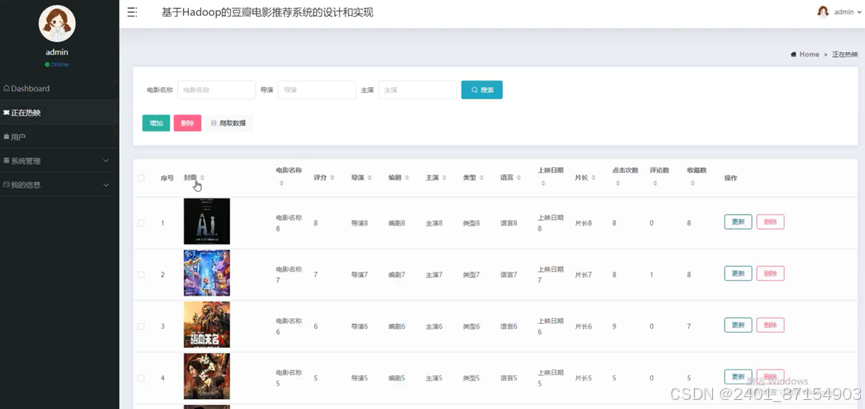Sort table by 收藏数 column sort icon

click(x=692, y=183)
